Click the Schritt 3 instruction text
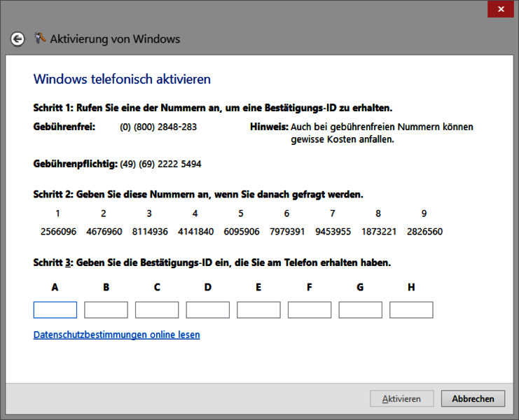 click(x=212, y=263)
